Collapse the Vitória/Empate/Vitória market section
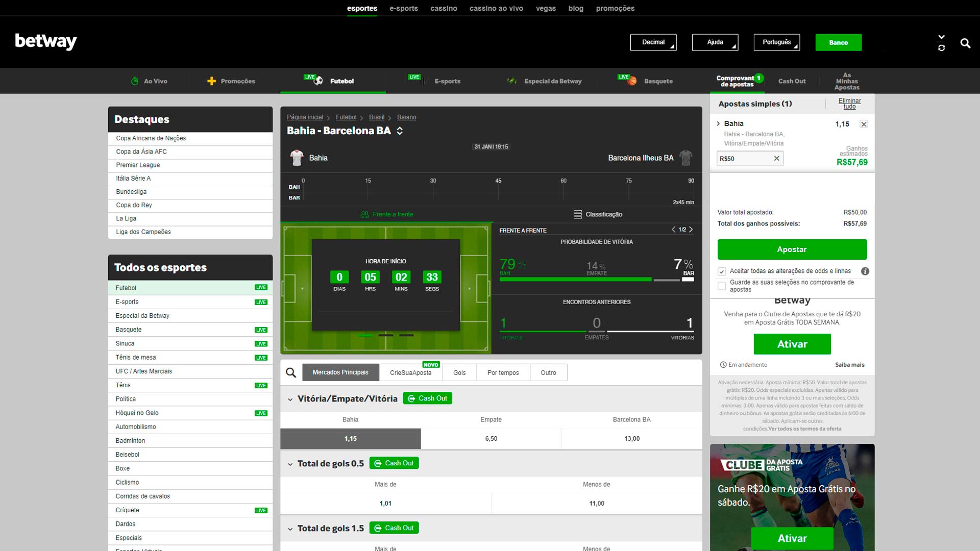 [x=290, y=398]
